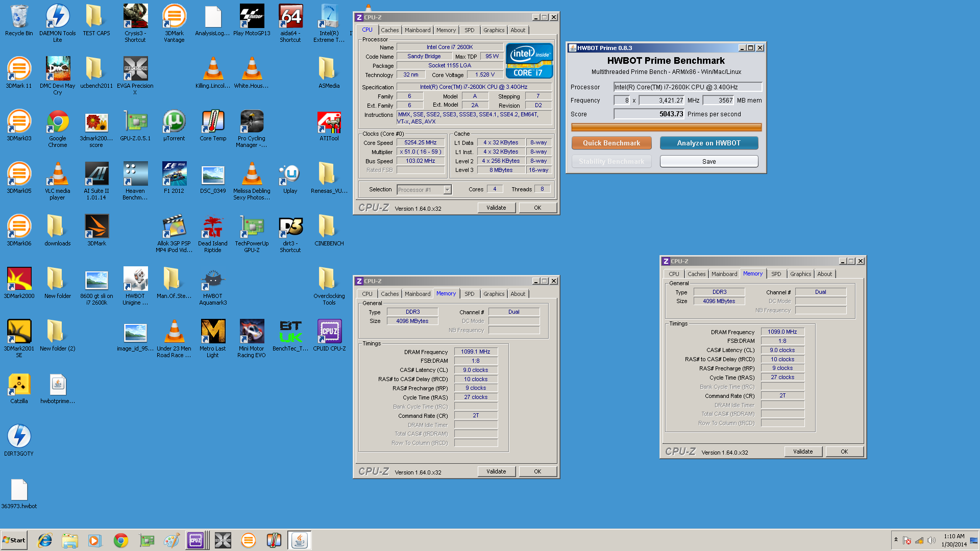This screenshot has width=980, height=551.
Task: Open the Recycle Bin desktop icon
Action: coord(19,21)
